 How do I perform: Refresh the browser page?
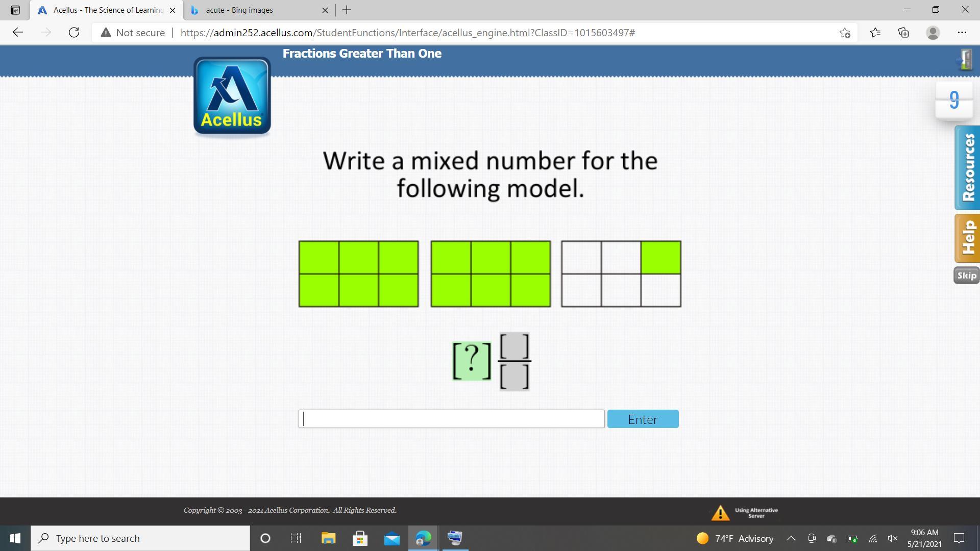pyautogui.click(x=74, y=33)
